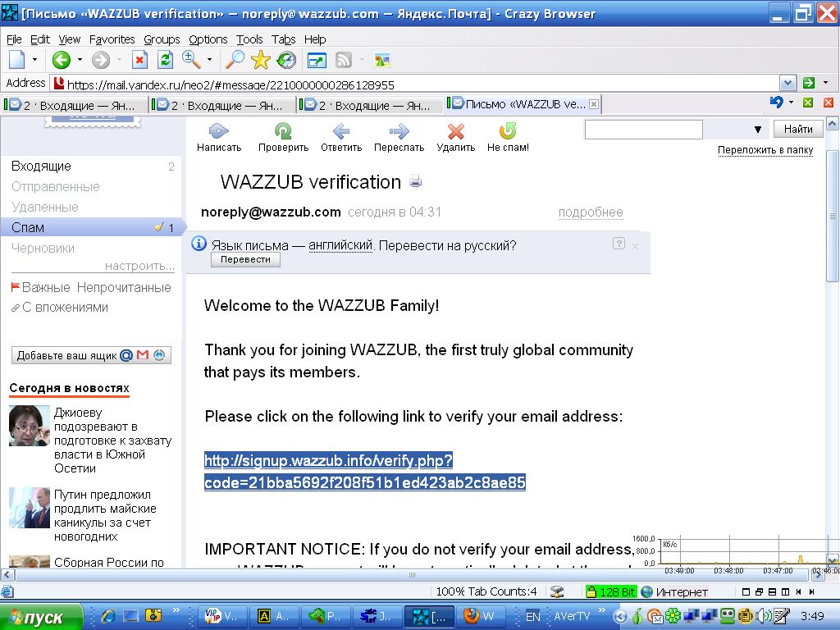The height and width of the screenshot is (630, 840).
Task: Click Добавьте ваш ящик button
Action: (91, 355)
